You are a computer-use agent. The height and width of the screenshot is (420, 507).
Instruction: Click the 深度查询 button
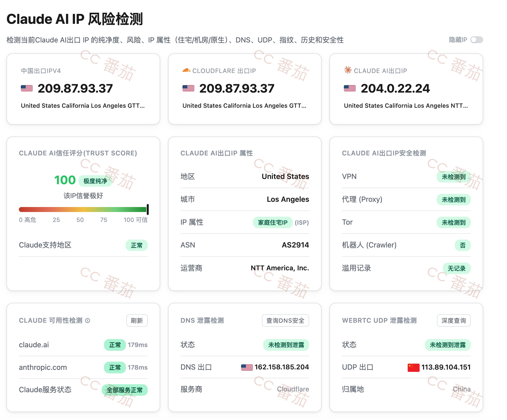(454, 320)
